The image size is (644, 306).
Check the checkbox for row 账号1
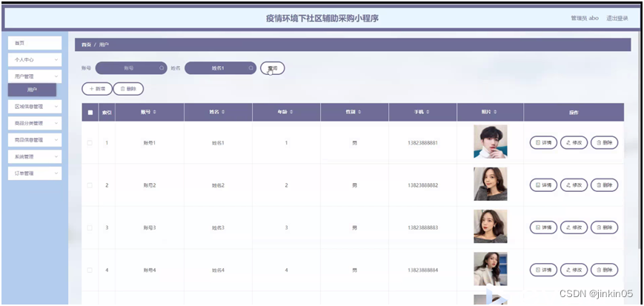point(90,143)
